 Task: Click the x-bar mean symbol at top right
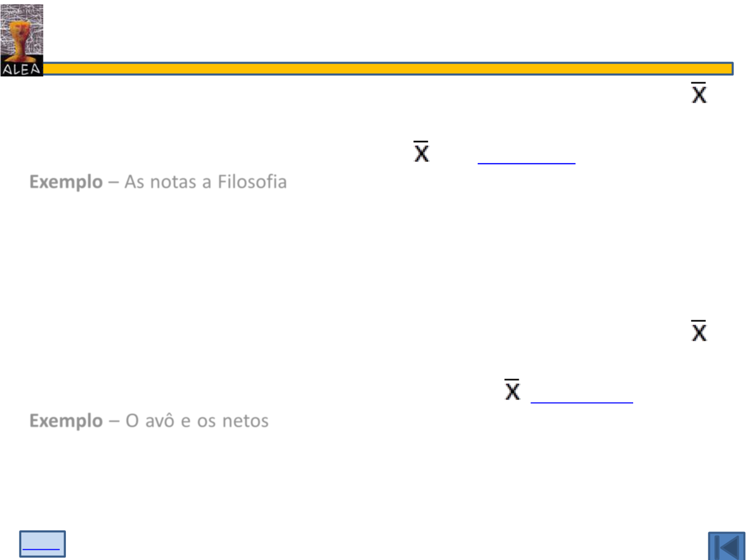coord(699,93)
